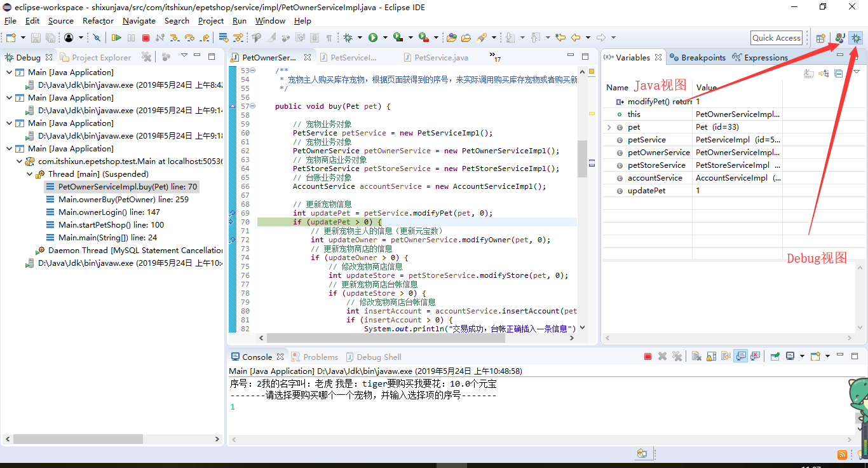The height and width of the screenshot is (468, 868).
Task: Clear the Console output
Action: click(696, 355)
